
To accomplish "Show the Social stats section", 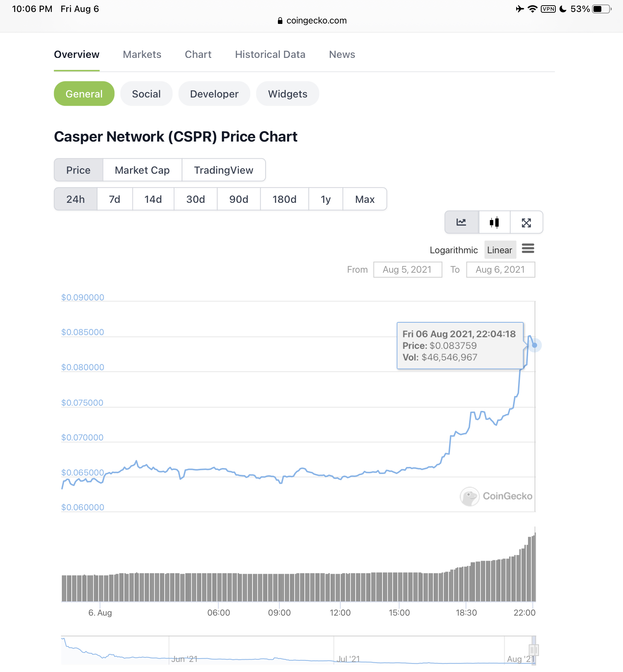I will click(x=146, y=94).
